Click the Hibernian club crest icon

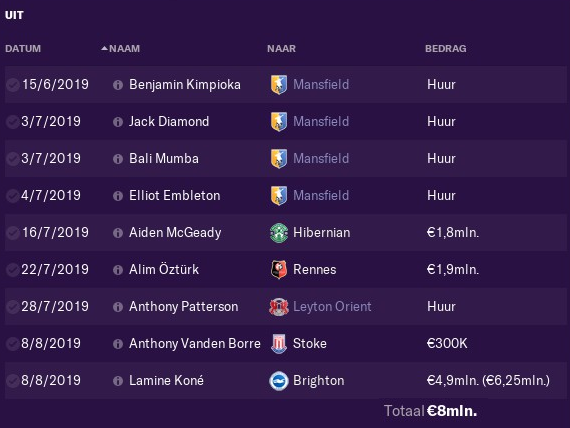[x=279, y=232]
